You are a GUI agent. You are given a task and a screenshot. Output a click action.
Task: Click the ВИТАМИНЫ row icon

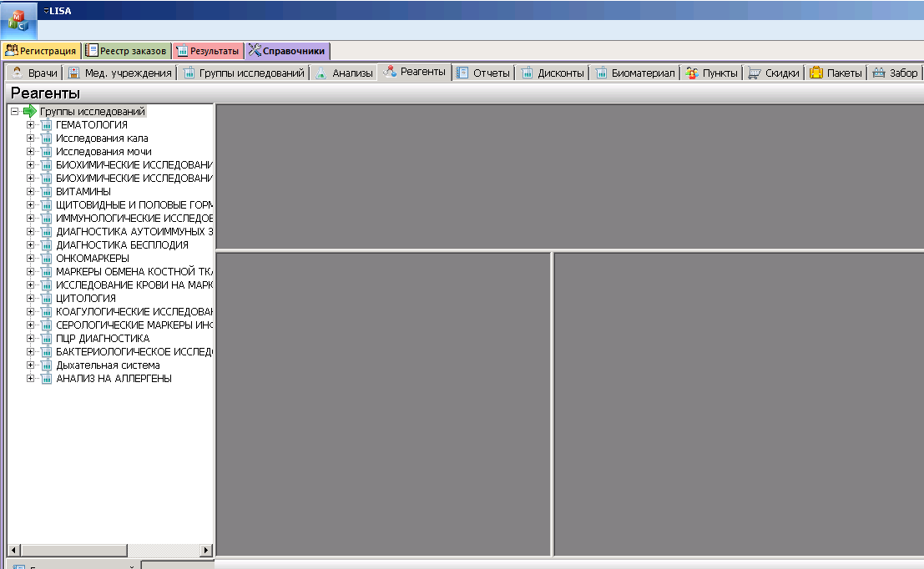pos(47,191)
